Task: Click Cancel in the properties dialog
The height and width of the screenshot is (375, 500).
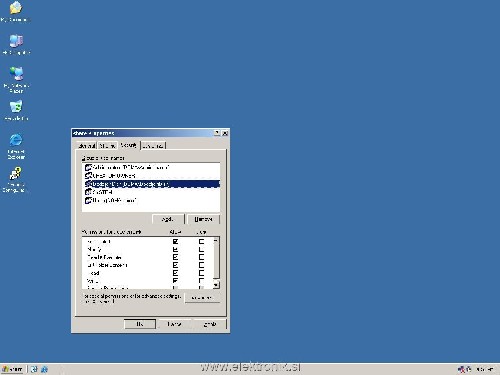Action: tap(174, 324)
